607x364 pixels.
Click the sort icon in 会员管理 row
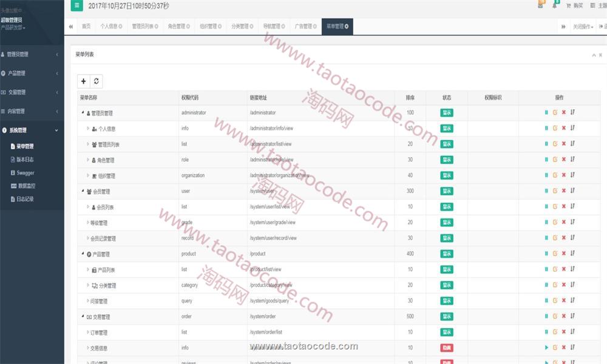click(572, 191)
